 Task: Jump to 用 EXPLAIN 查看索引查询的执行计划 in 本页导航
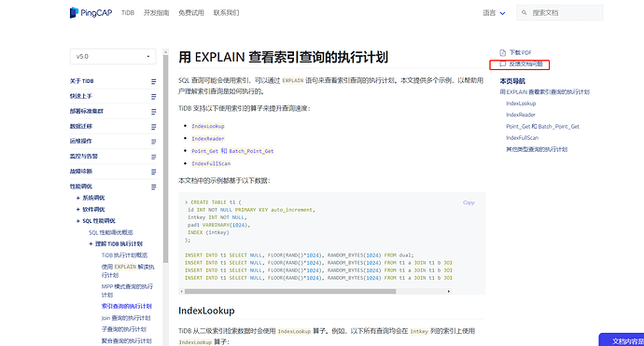click(545, 92)
